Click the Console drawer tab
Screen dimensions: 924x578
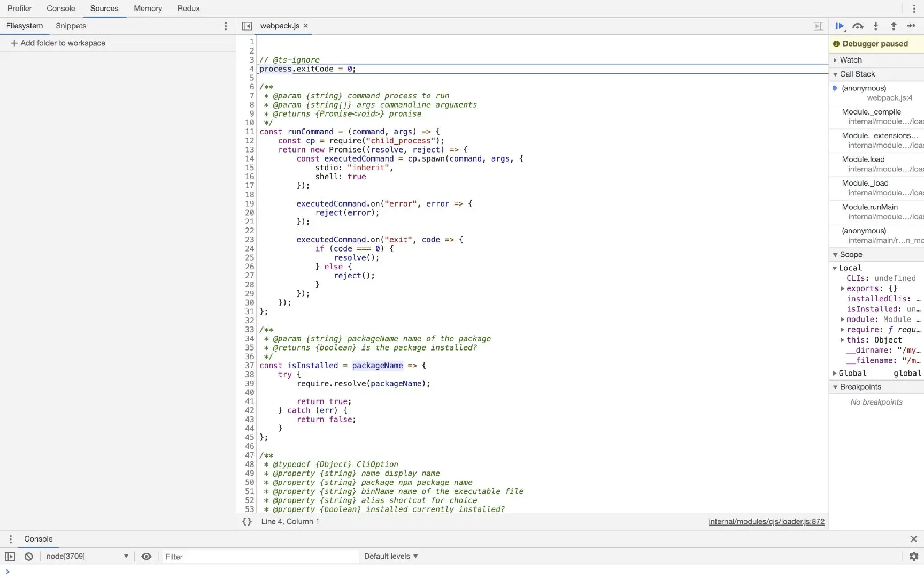coord(38,539)
